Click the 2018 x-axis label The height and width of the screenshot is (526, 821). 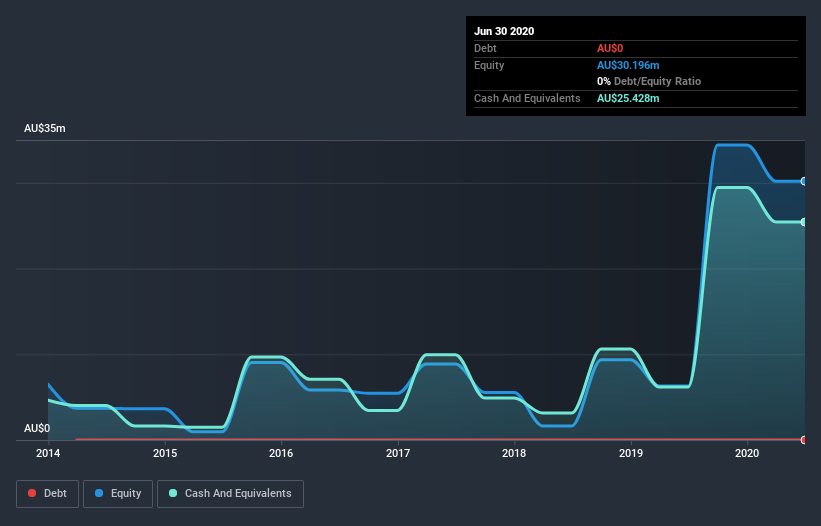(514, 453)
